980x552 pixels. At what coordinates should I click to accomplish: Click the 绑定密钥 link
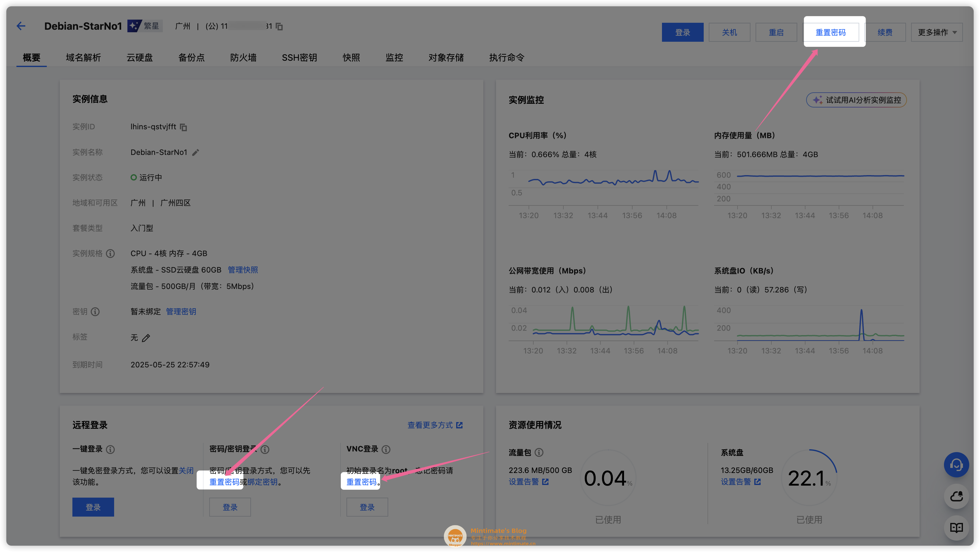pos(262,482)
